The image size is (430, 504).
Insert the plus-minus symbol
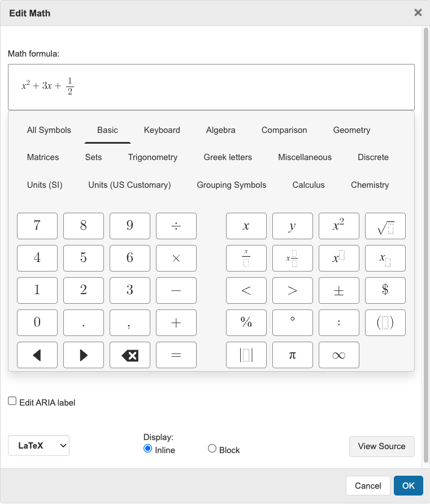tap(339, 290)
